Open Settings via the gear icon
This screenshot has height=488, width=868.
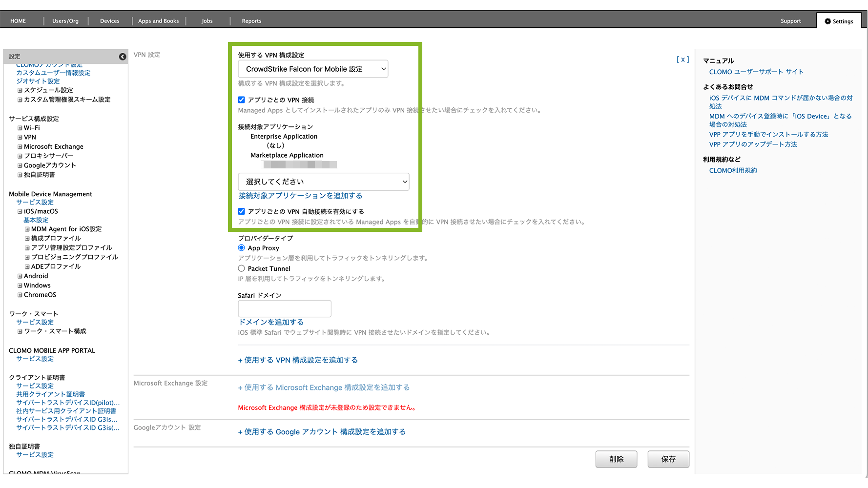coord(827,21)
